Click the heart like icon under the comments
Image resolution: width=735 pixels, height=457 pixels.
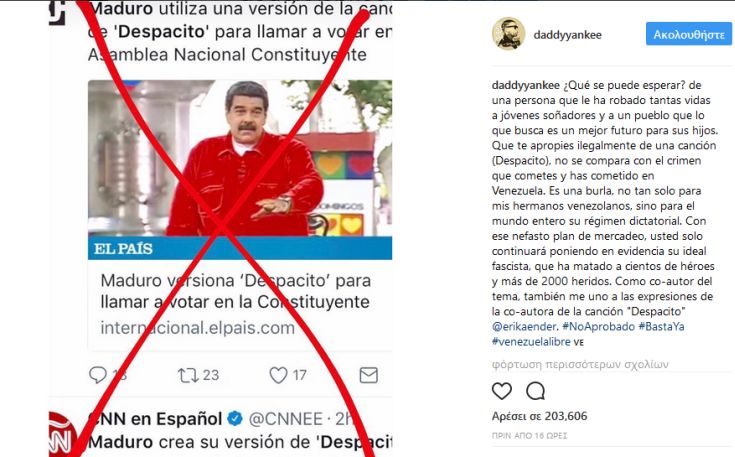(502, 391)
